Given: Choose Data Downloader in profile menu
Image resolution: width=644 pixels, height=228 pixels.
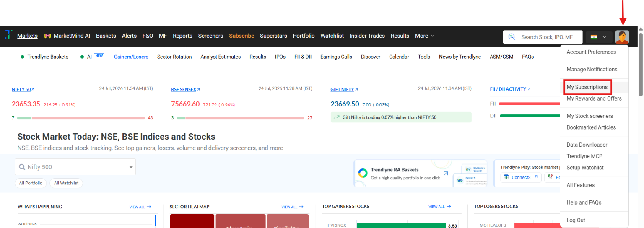Looking at the screenshot, I should point(587,145).
